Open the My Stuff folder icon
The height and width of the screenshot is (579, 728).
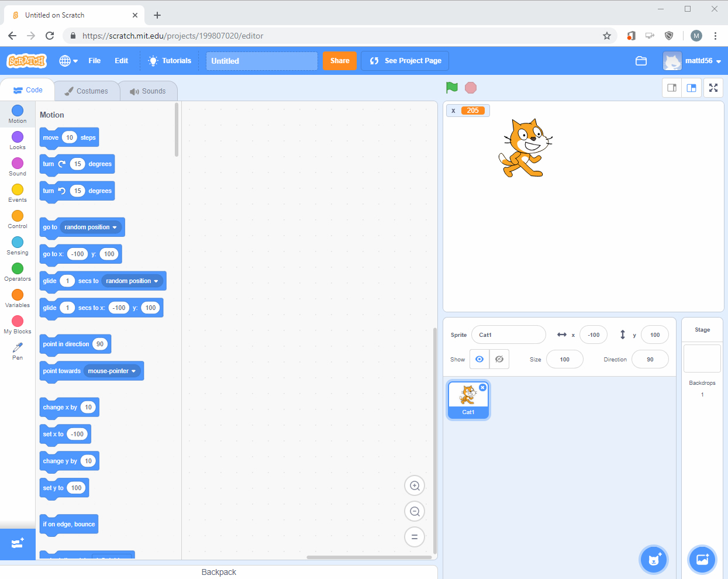coord(641,61)
